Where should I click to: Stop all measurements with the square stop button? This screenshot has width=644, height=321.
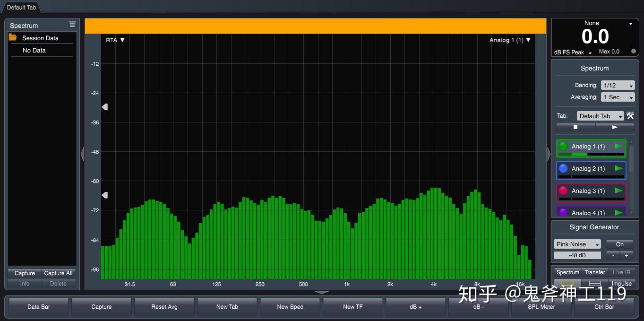[x=575, y=127]
